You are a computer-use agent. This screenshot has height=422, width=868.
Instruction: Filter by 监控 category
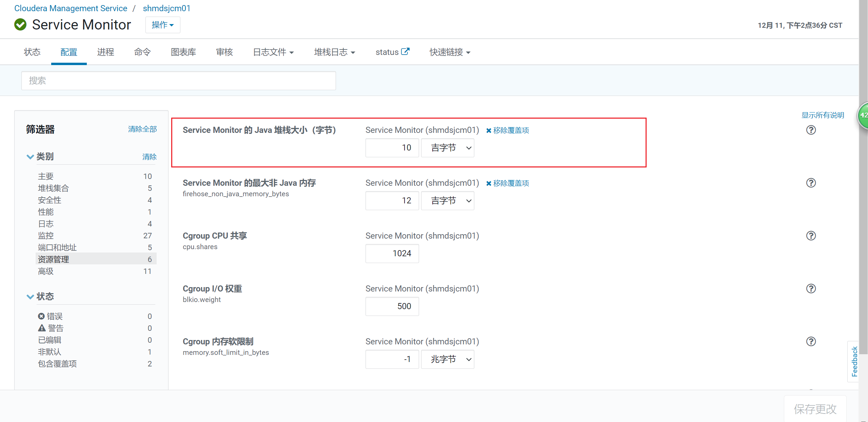(x=46, y=236)
